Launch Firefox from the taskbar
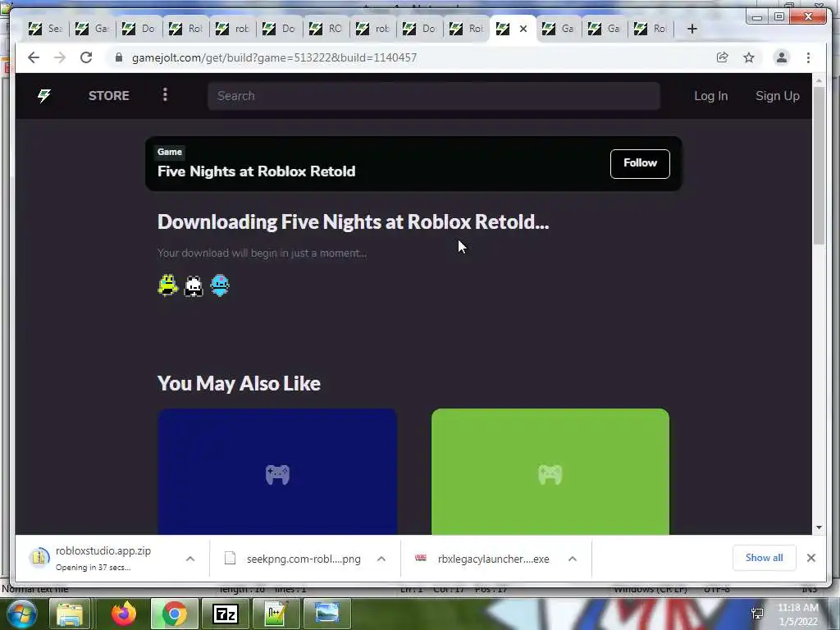 point(124,614)
